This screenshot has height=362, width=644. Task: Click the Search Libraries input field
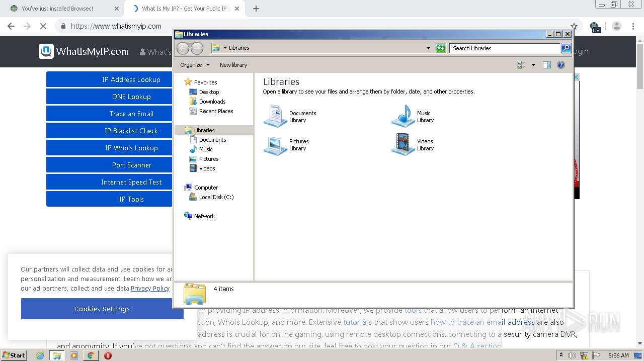(505, 48)
